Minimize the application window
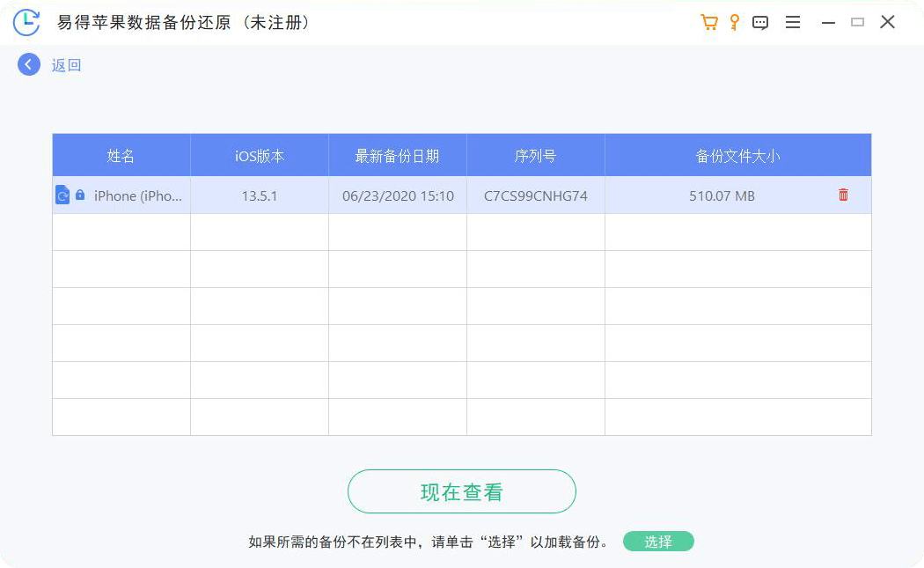The image size is (924, 568). [x=829, y=22]
